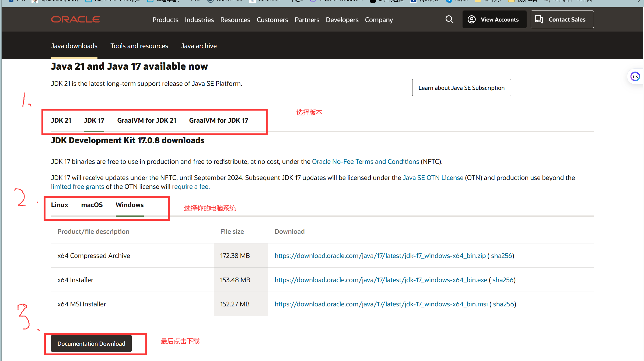Click 'JDK Development Kit 17.0.8 downloads' heading
The width and height of the screenshot is (644, 361).
tap(128, 140)
